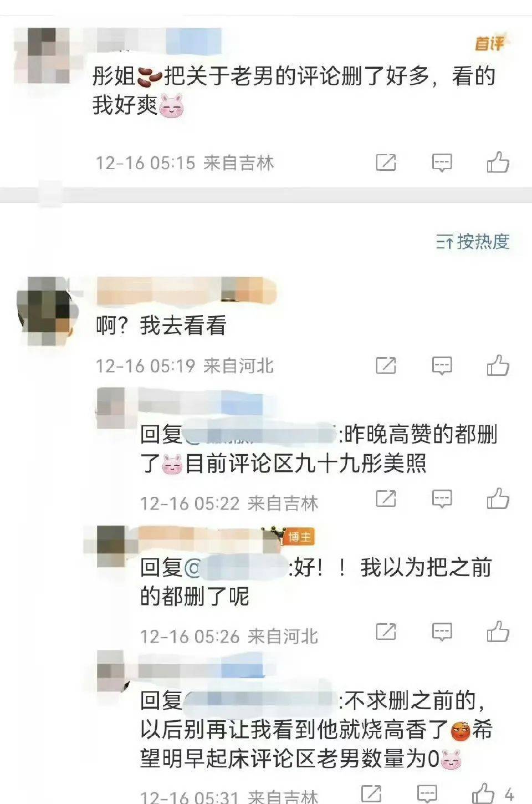
Task: Share the 05:31 reply from 吉林
Action: pyautogui.click(x=371, y=793)
